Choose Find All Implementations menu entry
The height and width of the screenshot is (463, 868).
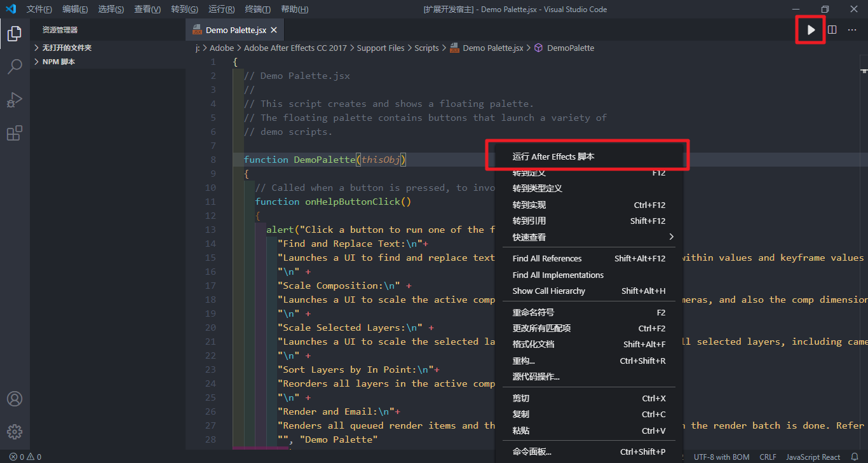click(x=589, y=275)
